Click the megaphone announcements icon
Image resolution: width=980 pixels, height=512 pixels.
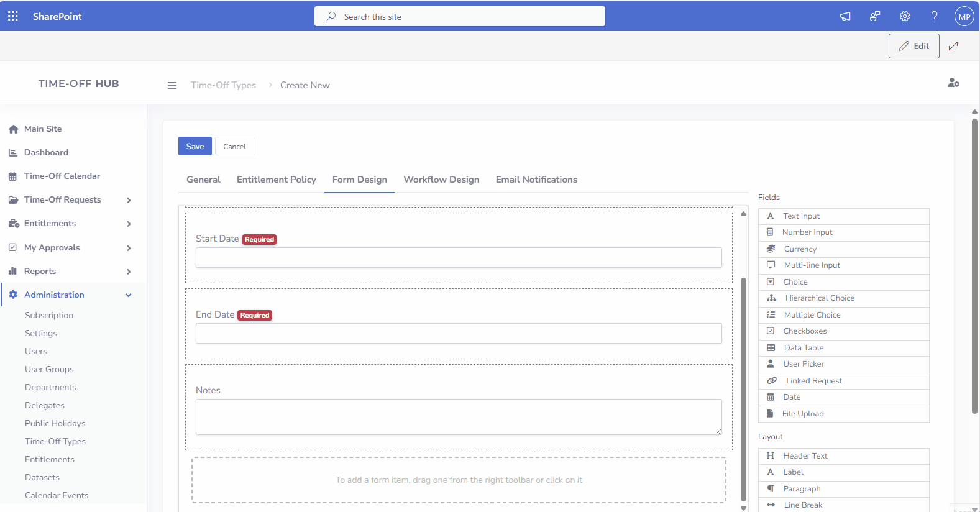(845, 16)
